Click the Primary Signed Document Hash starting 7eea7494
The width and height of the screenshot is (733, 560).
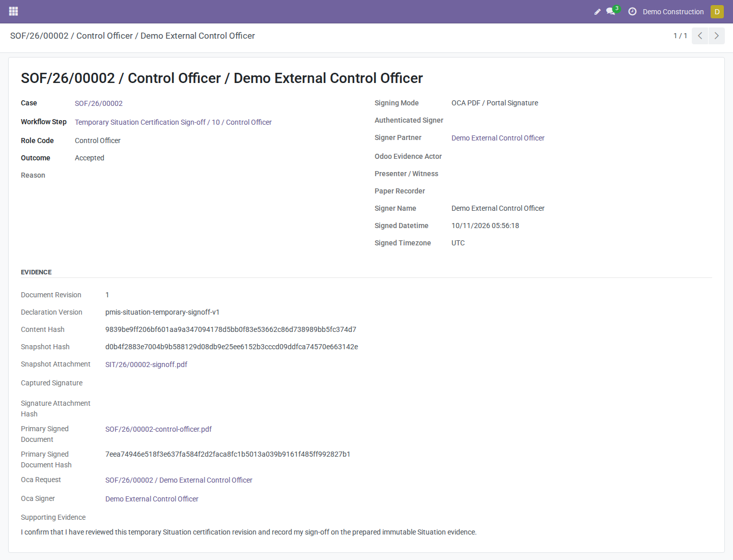pyautogui.click(x=228, y=454)
